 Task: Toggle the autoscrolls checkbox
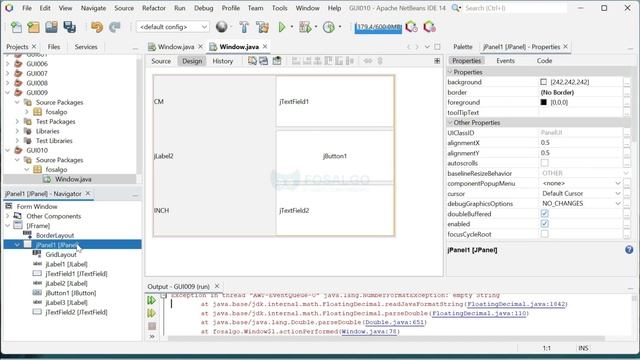[x=544, y=163]
